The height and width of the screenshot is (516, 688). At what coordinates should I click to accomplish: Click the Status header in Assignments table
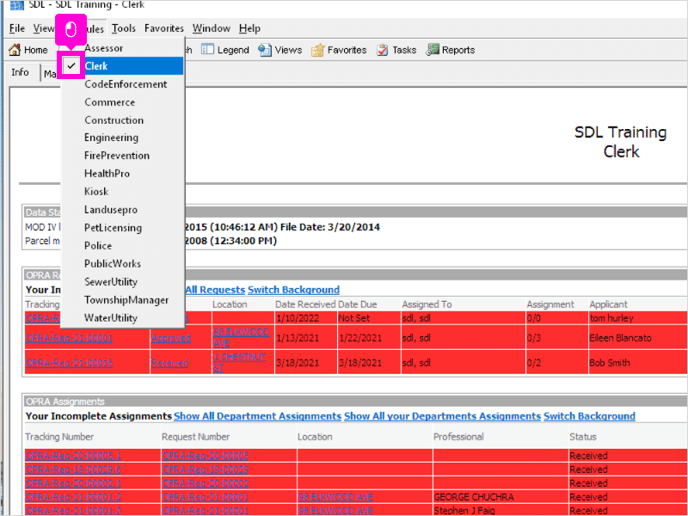pos(583,437)
